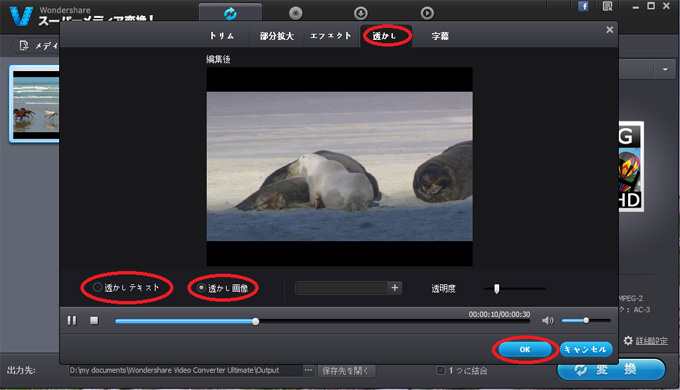680x390 pixels.
Task: Expand the output format dropdown arrow
Action: pos(665,69)
